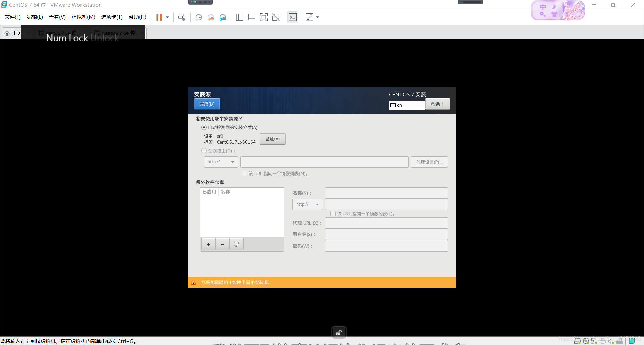The image size is (644, 345).
Task: Click the hard disk status icon
Action: [x=578, y=341]
